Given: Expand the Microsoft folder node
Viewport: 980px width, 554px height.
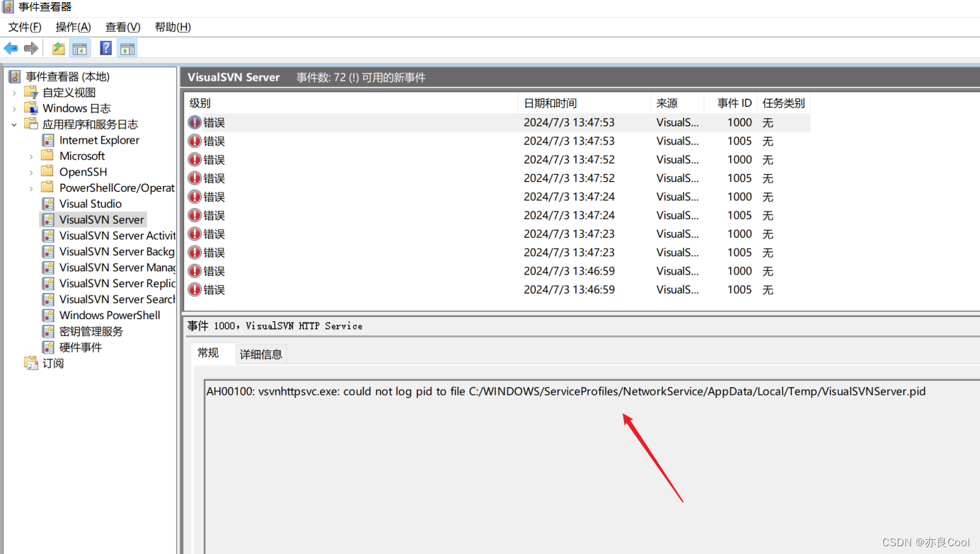Looking at the screenshot, I should (31, 156).
